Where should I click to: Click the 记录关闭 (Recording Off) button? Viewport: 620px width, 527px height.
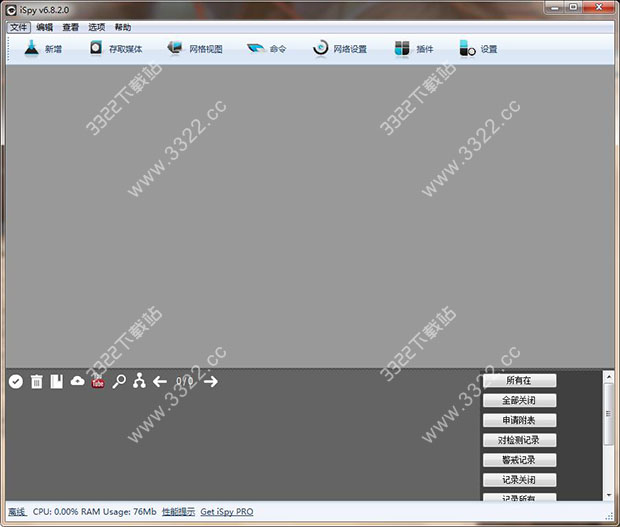click(519, 480)
